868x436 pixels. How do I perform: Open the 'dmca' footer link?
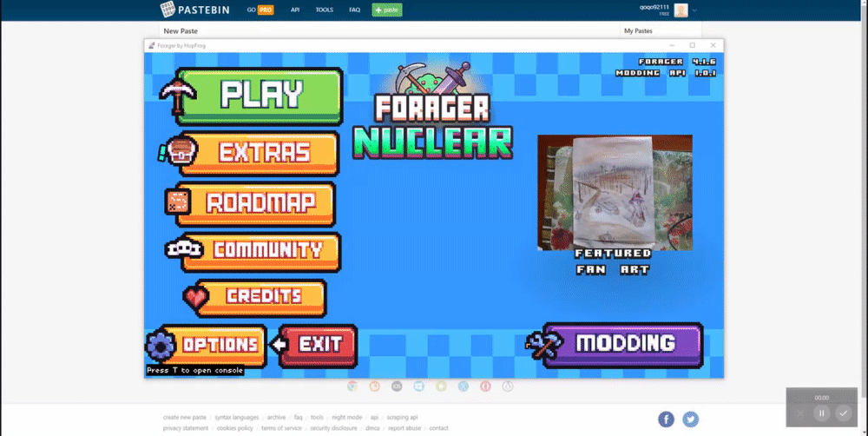tap(372, 428)
